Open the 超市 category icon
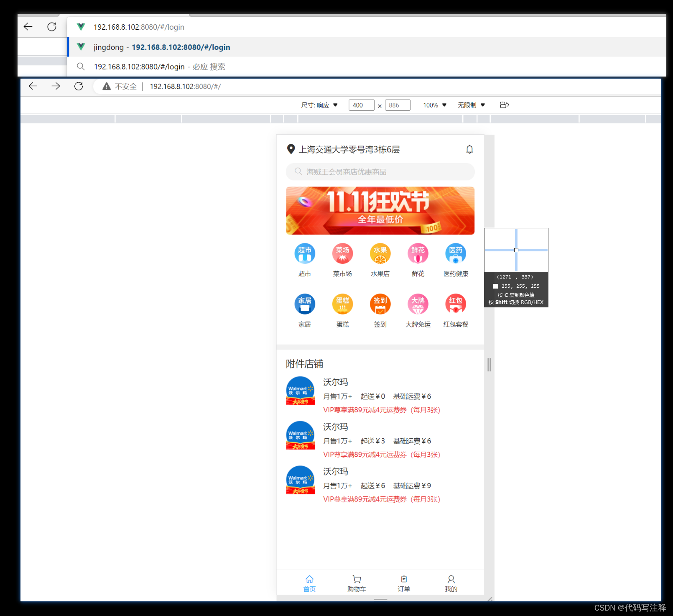Screen dimensions: 673x616 305,253
